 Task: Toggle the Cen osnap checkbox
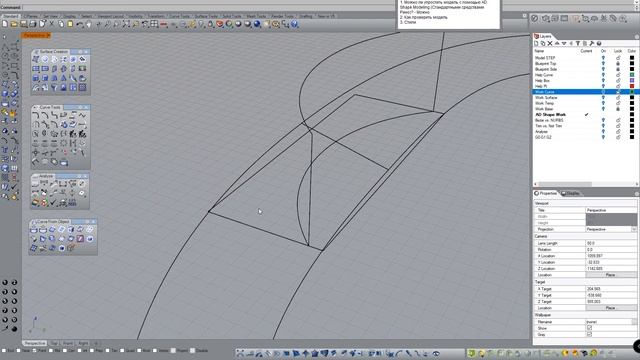click(x=65, y=351)
